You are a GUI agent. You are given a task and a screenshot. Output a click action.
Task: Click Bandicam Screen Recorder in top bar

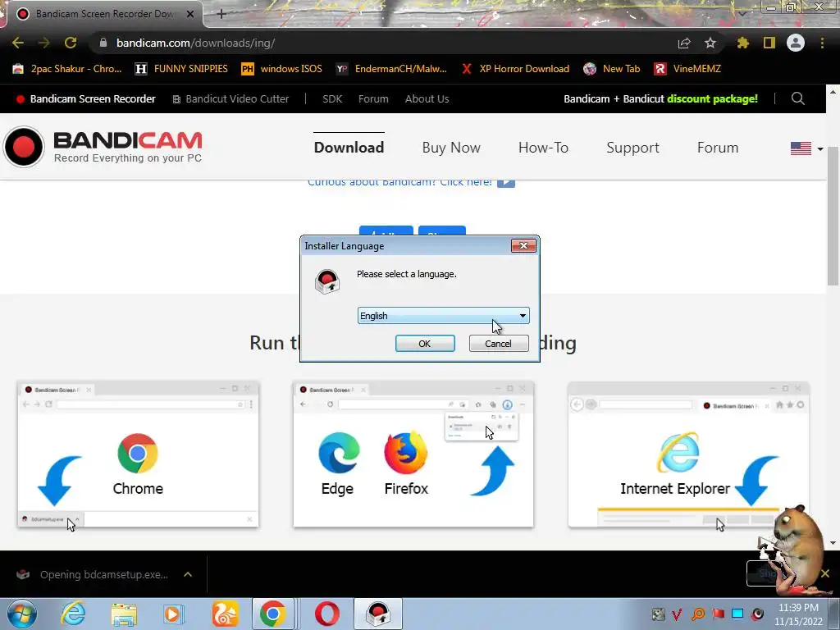tap(85, 98)
